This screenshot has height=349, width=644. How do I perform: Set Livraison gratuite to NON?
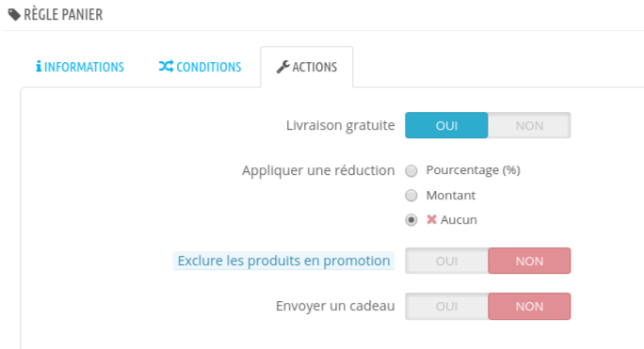pos(529,125)
